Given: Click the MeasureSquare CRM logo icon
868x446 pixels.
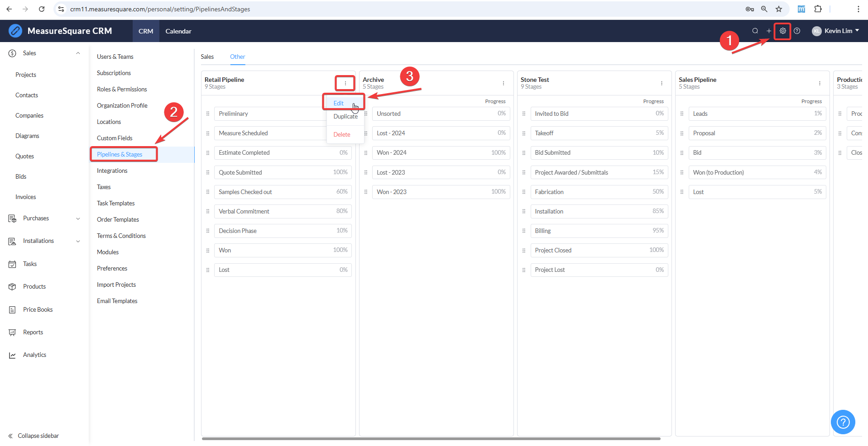Looking at the screenshot, I should pyautogui.click(x=15, y=31).
